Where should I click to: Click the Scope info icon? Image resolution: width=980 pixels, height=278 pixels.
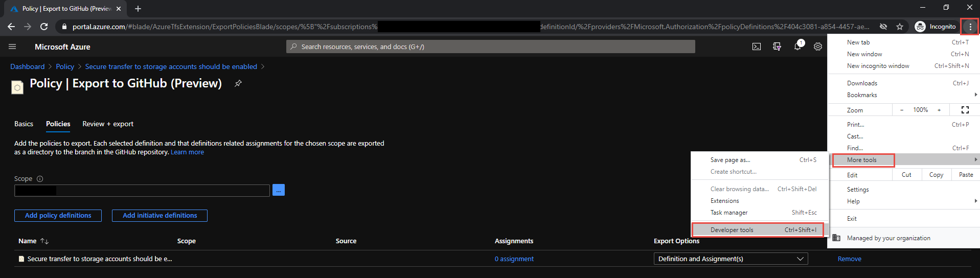40,179
